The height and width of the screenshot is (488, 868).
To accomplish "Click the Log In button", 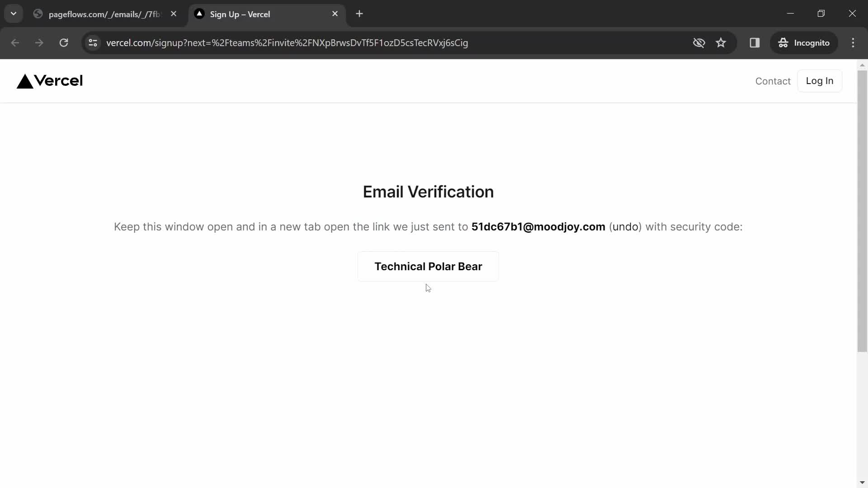I will tap(820, 80).
